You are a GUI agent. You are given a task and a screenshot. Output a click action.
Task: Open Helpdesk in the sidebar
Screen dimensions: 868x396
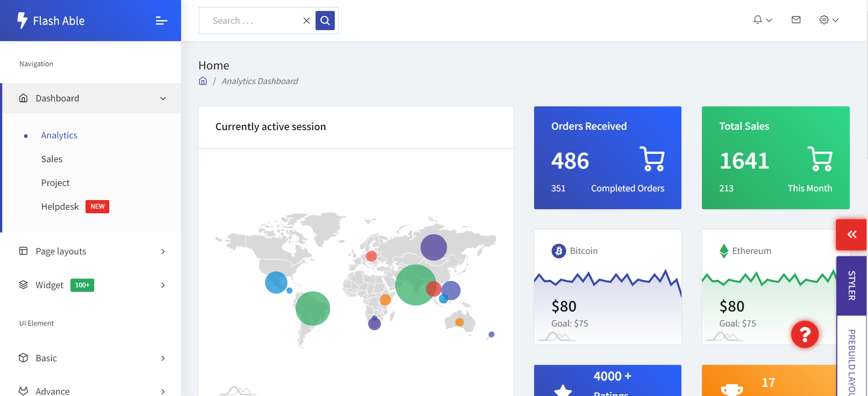[60, 206]
